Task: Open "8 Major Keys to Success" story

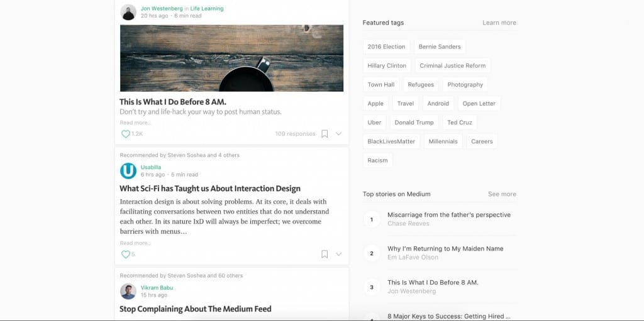Action: click(449, 316)
